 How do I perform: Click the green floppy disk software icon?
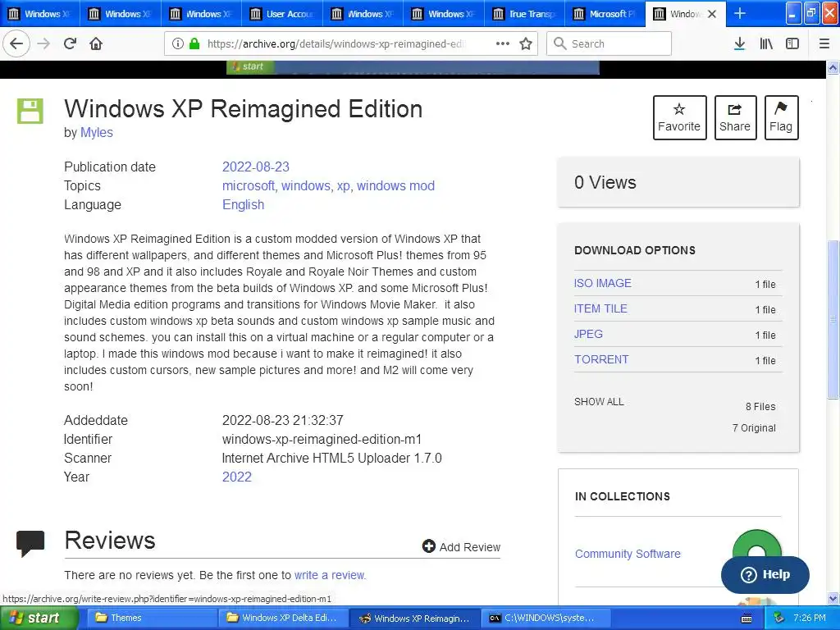tap(30, 111)
